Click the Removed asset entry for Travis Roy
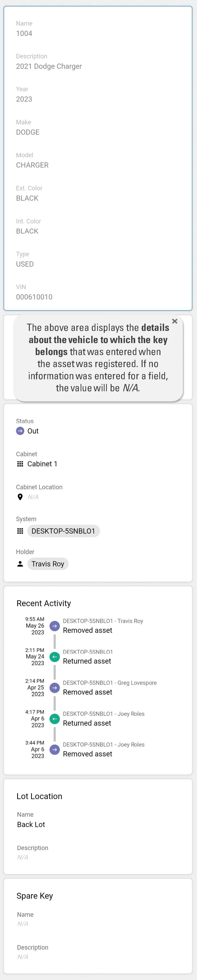197x980 pixels. tap(87, 630)
